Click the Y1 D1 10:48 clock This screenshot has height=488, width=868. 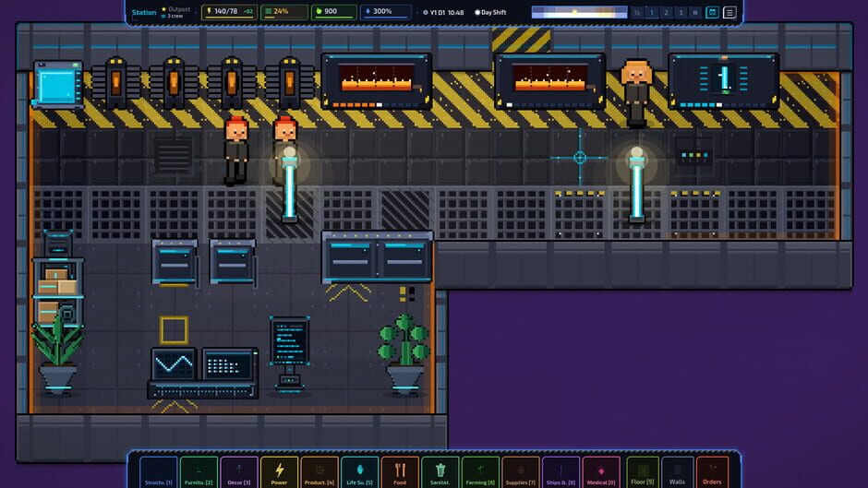click(443, 12)
